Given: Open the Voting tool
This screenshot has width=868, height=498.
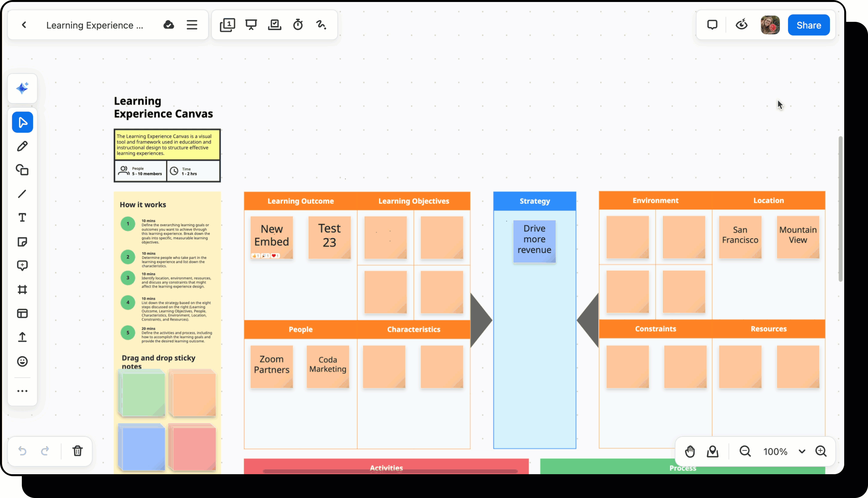Looking at the screenshot, I should click(x=275, y=24).
